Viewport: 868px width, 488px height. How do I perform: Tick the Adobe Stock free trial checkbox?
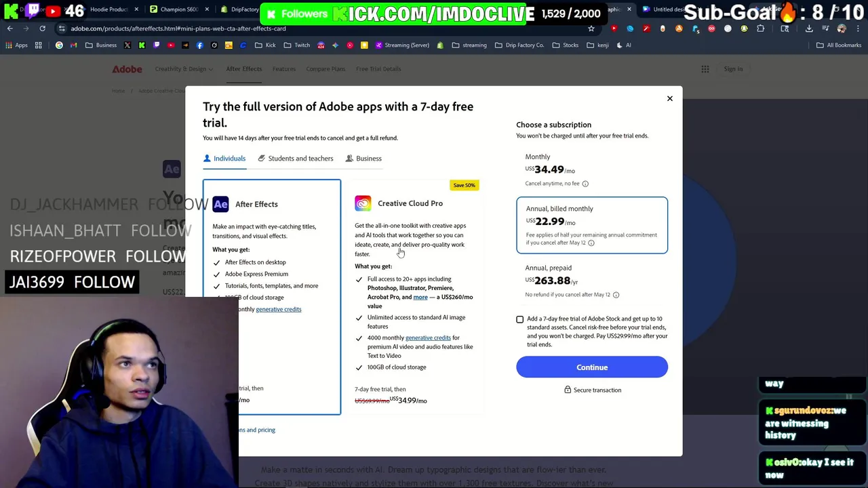[520, 319]
